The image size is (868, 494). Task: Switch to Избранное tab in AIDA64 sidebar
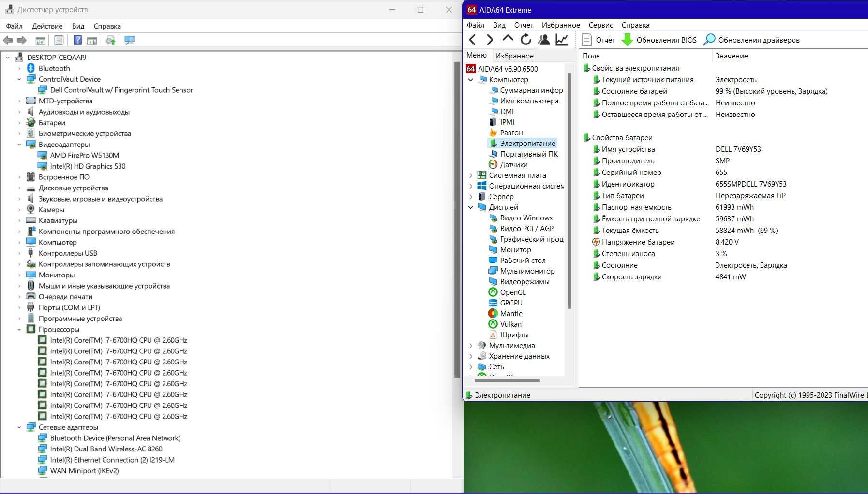click(x=514, y=56)
